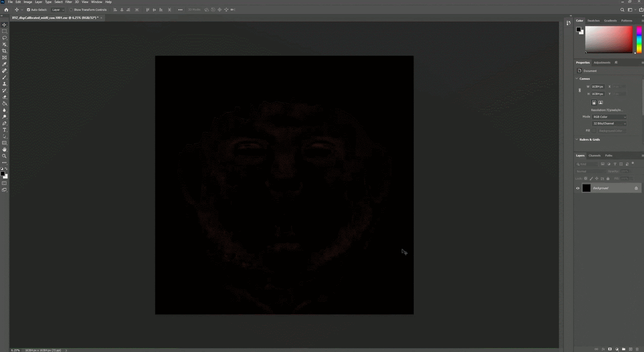Open the layer Kind filter dropdown
The height and width of the screenshot is (352, 644).
click(587, 164)
